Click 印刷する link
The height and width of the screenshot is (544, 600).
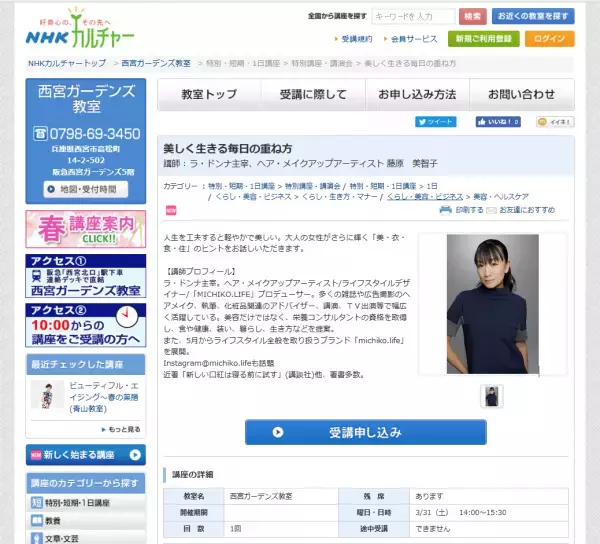tap(469, 210)
